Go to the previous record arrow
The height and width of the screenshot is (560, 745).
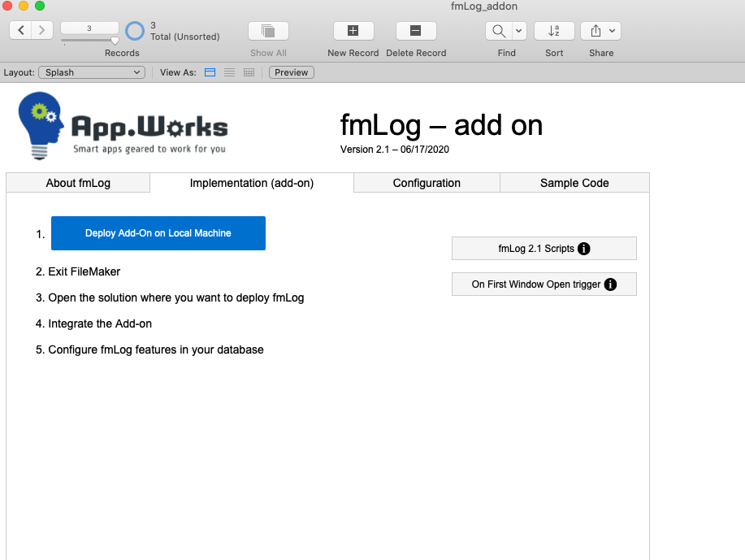[21, 30]
